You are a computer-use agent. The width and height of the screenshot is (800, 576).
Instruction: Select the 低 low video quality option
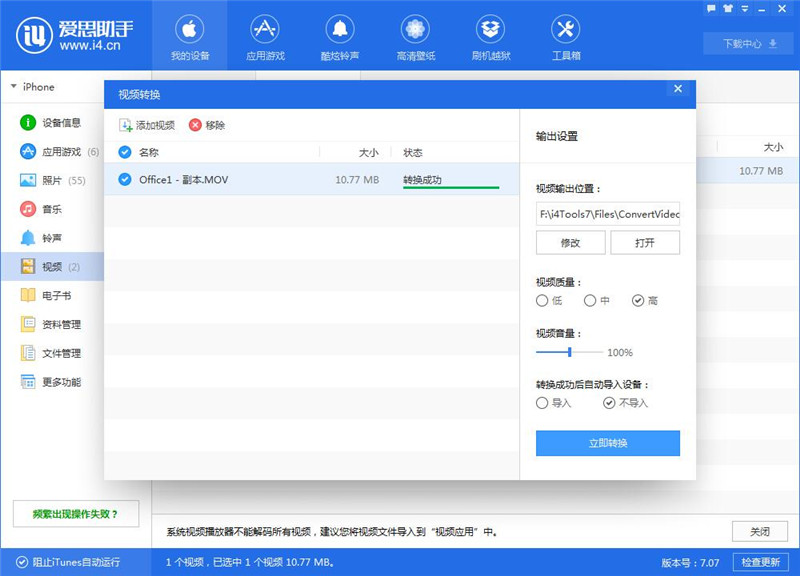[541, 302]
